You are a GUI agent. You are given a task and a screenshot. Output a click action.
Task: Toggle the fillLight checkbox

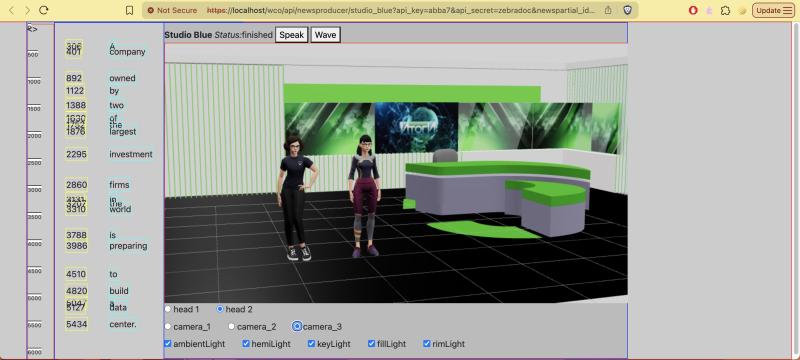click(371, 344)
